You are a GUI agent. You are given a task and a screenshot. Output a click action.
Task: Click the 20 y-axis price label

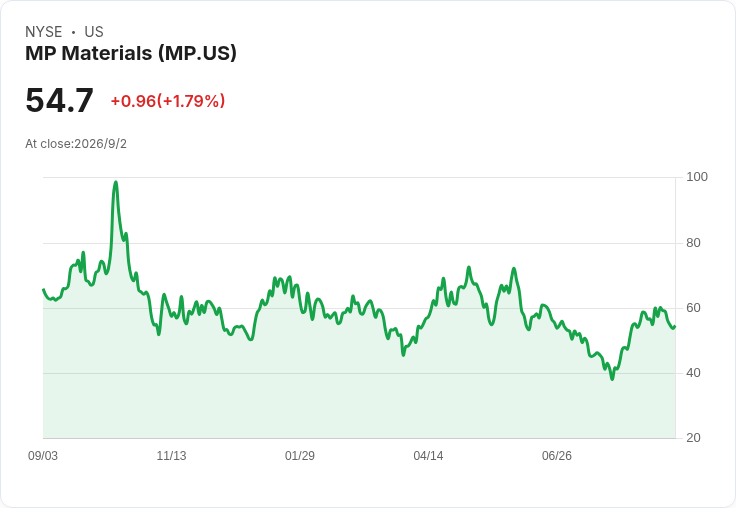693,438
